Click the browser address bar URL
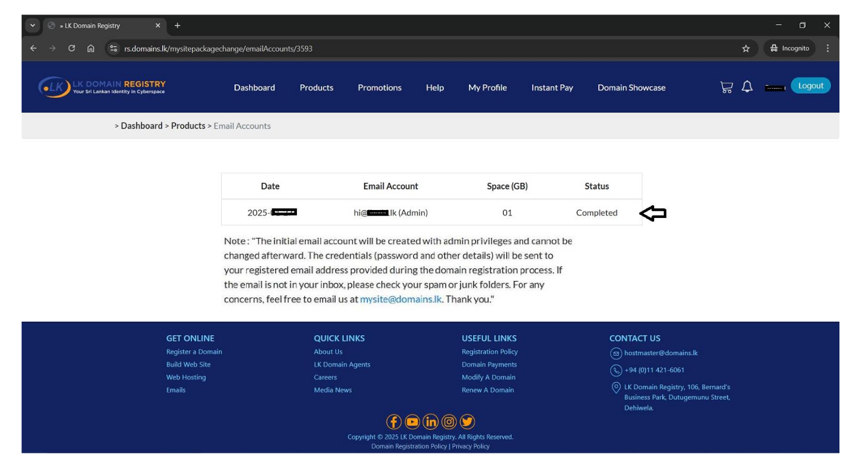868x468 pixels. [218, 49]
